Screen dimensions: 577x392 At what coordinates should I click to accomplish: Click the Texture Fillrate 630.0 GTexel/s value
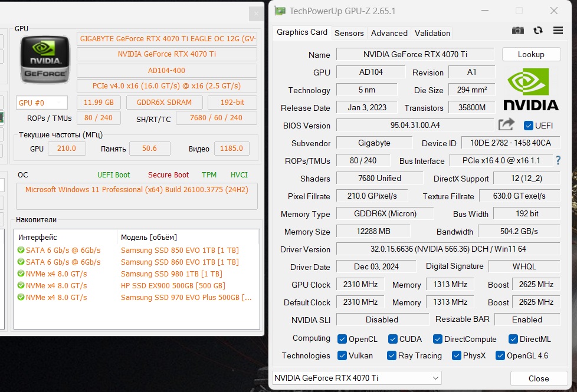click(519, 196)
